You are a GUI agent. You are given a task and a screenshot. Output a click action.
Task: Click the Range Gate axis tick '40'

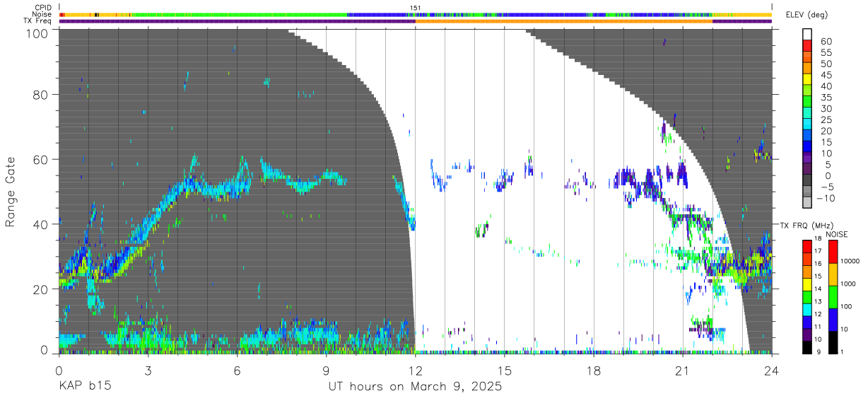click(41, 224)
